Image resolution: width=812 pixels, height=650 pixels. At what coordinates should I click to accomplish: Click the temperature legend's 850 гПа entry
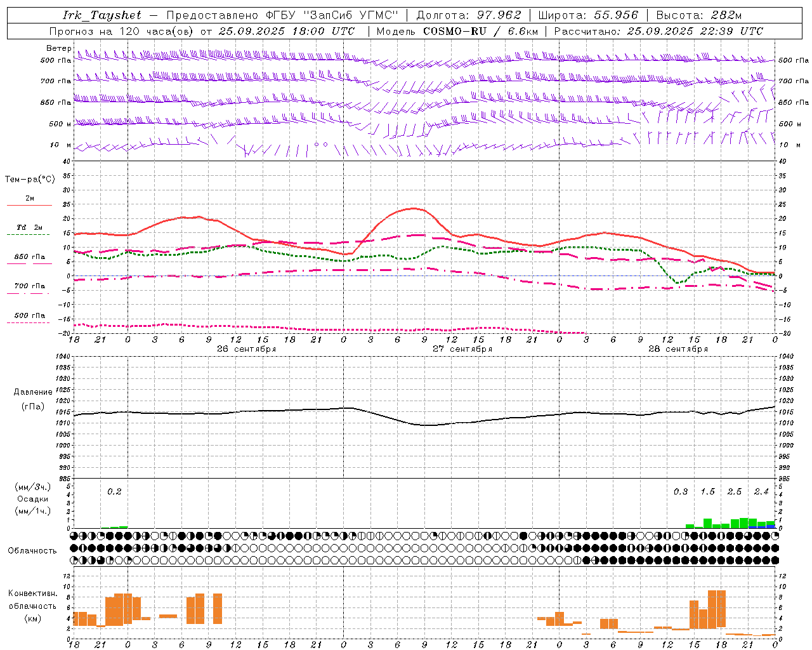point(29,257)
